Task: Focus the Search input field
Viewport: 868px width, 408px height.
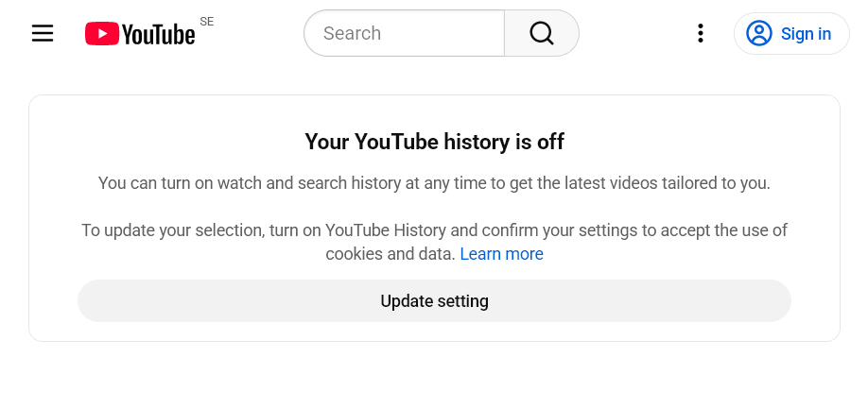Action: pyautogui.click(x=407, y=33)
